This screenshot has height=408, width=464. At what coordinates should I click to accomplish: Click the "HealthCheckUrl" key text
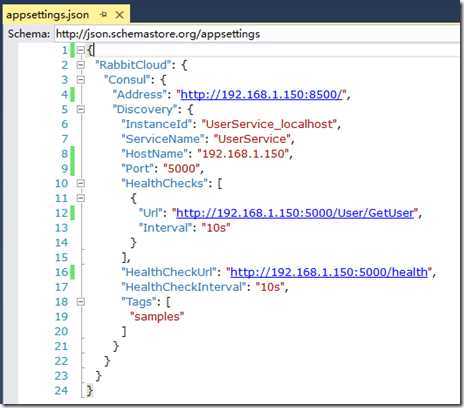pyautogui.click(x=169, y=272)
